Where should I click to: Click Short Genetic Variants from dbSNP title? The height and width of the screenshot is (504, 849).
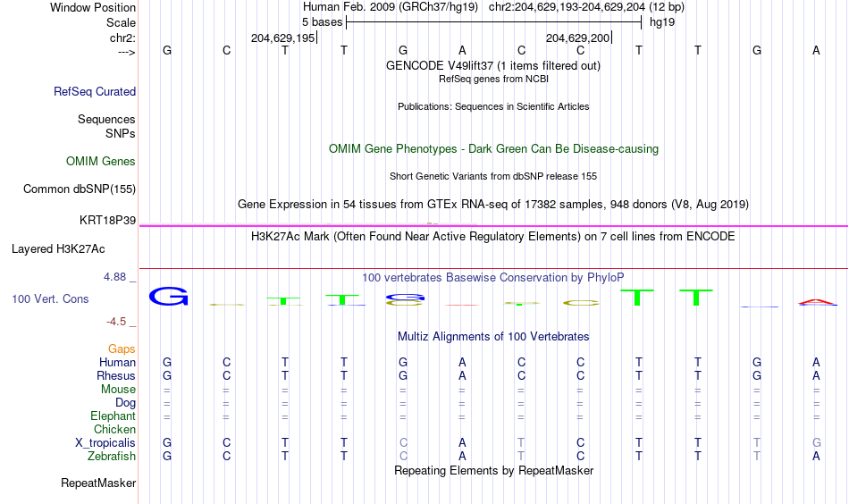point(493,176)
